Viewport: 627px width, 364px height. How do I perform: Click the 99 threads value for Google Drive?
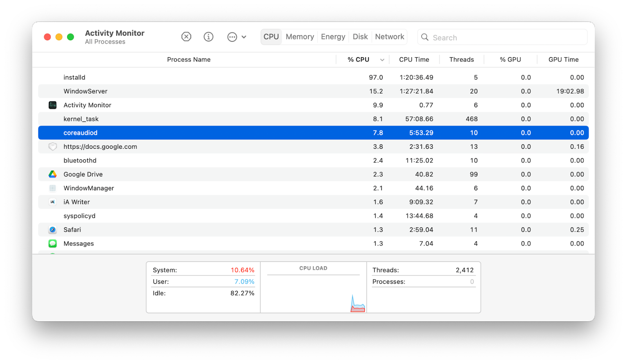coord(474,174)
